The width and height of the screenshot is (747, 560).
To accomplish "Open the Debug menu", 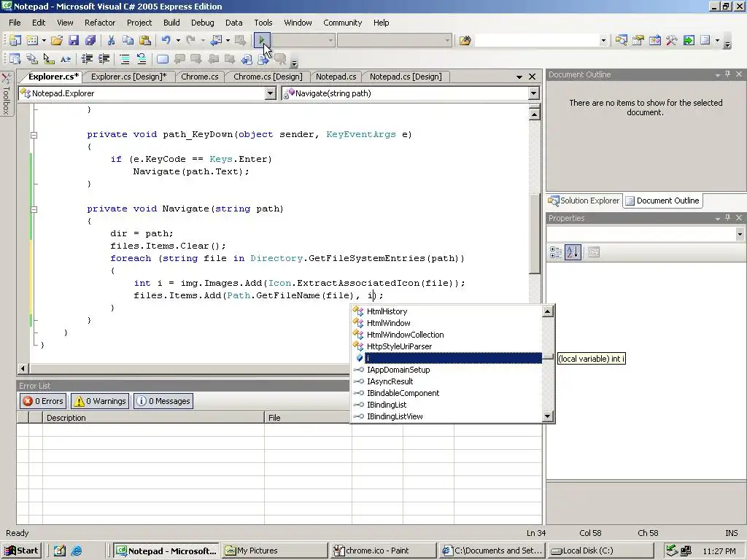I will point(203,23).
